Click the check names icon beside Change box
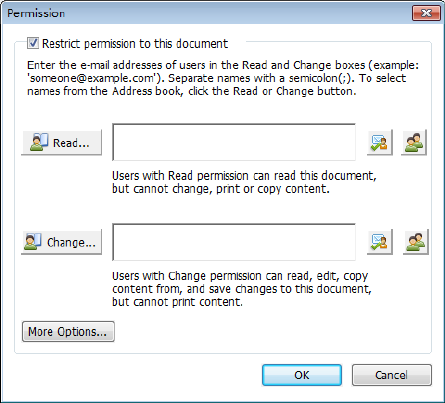Image resolution: width=445 pixels, height=403 pixels. click(x=380, y=242)
